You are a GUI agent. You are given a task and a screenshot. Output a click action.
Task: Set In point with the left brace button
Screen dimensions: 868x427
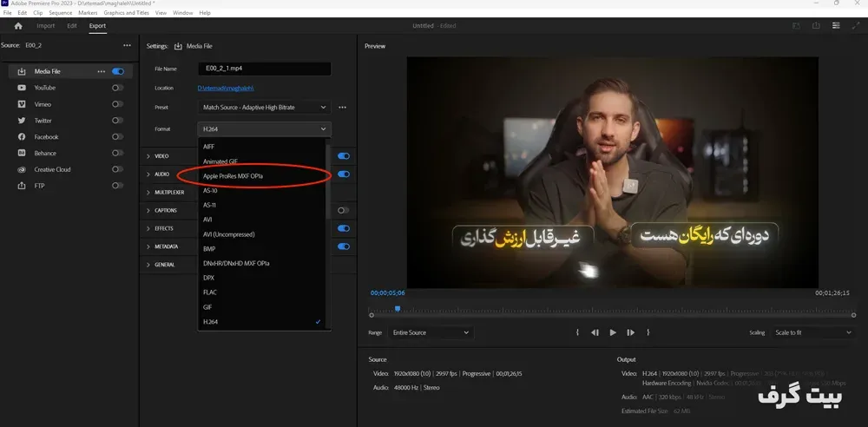point(577,332)
